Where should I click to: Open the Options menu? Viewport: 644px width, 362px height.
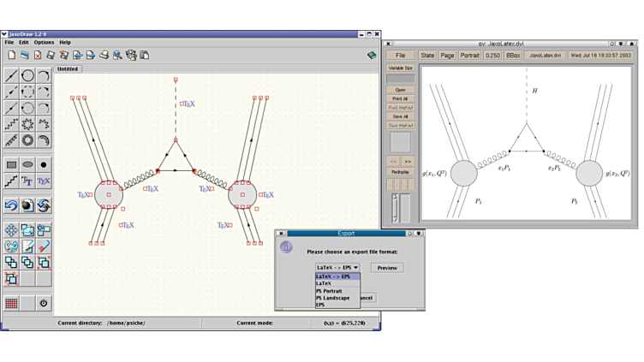click(44, 42)
